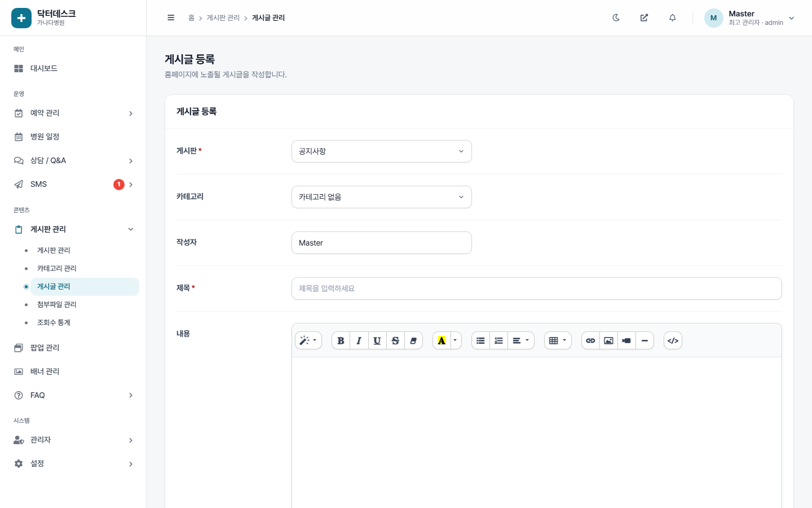Focus the 제목 title input field
Viewport: 812px width, 508px height.
coord(537,288)
